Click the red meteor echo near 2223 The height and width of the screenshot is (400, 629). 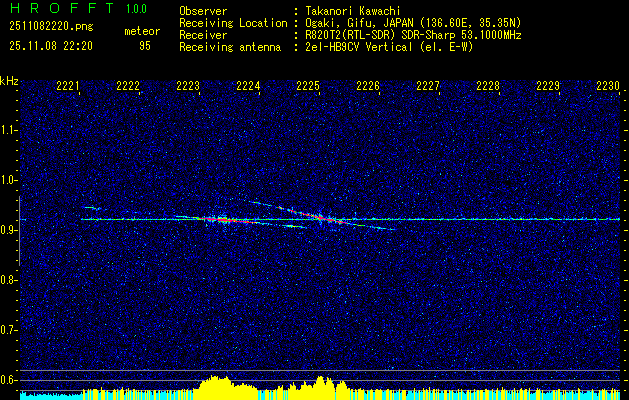pos(229,220)
